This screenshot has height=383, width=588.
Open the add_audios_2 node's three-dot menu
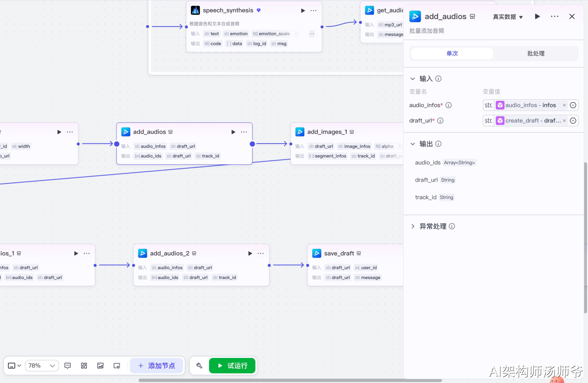(261, 253)
